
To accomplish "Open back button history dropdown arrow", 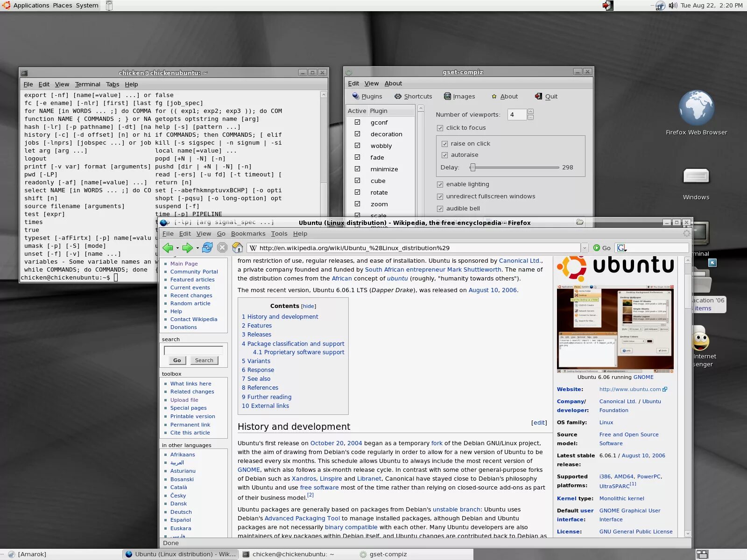I will point(177,248).
